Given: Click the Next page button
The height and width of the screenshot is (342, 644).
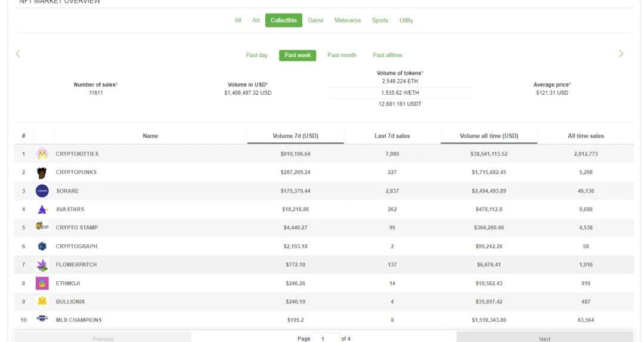Looking at the screenshot, I should [544, 338].
